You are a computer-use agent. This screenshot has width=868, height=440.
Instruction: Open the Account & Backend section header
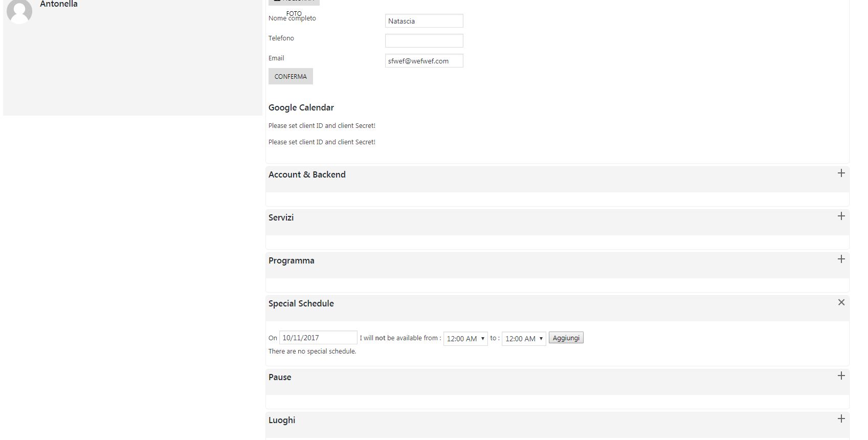coord(558,179)
